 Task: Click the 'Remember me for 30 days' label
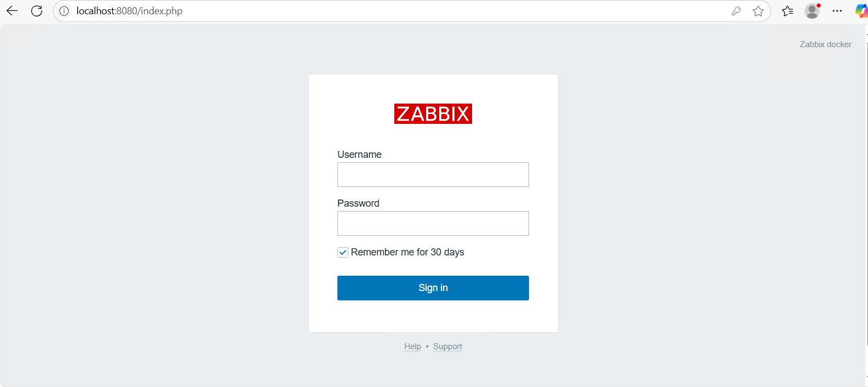(407, 252)
